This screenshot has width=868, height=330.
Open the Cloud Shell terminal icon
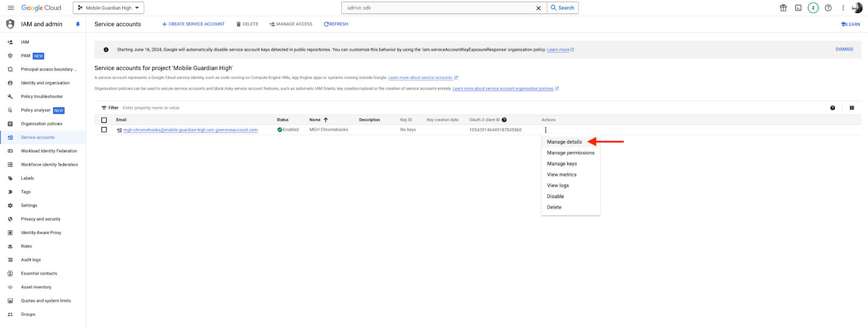coord(798,8)
